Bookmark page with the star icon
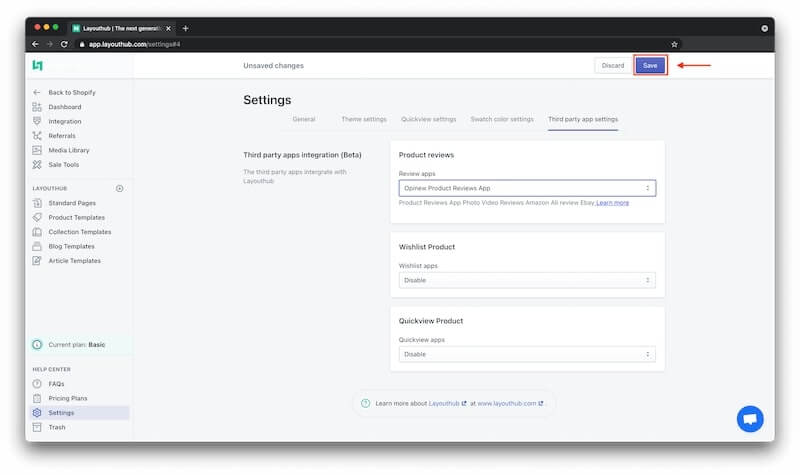Screen dimensions: 800x475 (x=674, y=44)
